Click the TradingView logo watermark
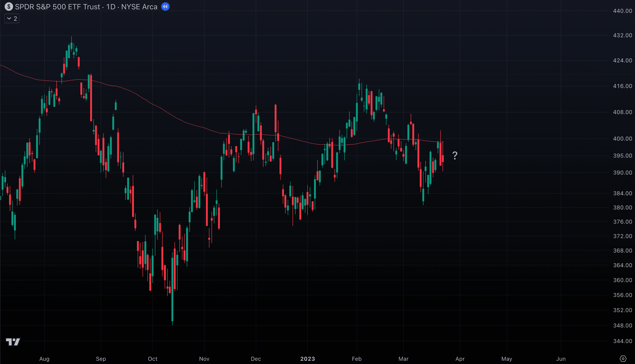 pyautogui.click(x=13, y=342)
